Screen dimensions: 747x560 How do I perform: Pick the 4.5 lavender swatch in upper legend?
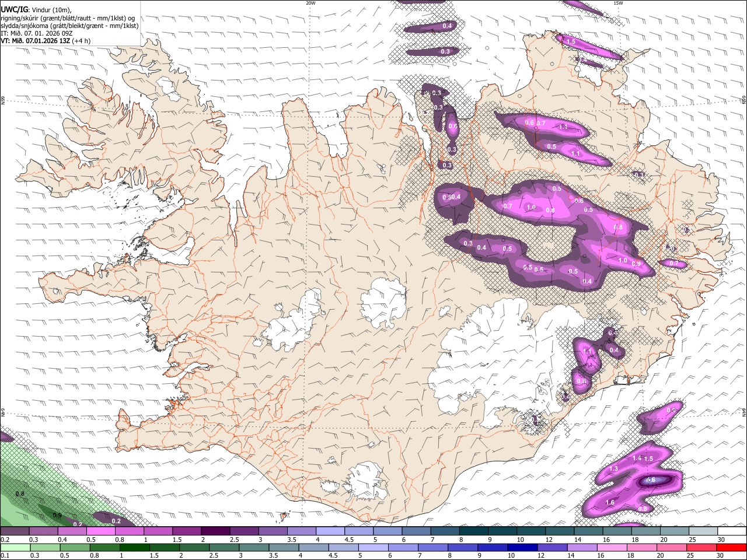tap(359, 531)
